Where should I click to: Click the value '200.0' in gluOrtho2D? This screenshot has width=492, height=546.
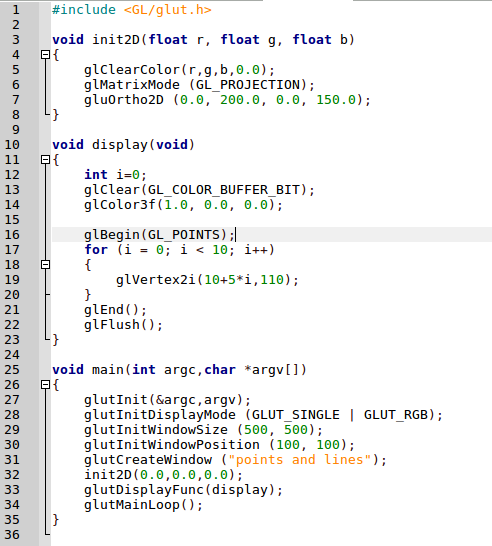(x=240, y=100)
